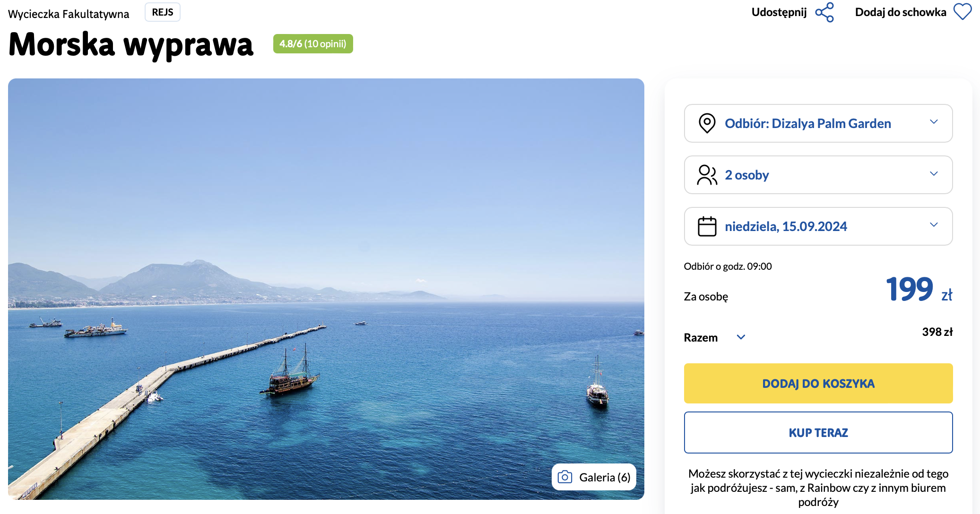Image resolution: width=980 pixels, height=514 pixels.
Task: Click the Wycieczka Fakultatywna label
Action: (x=69, y=14)
